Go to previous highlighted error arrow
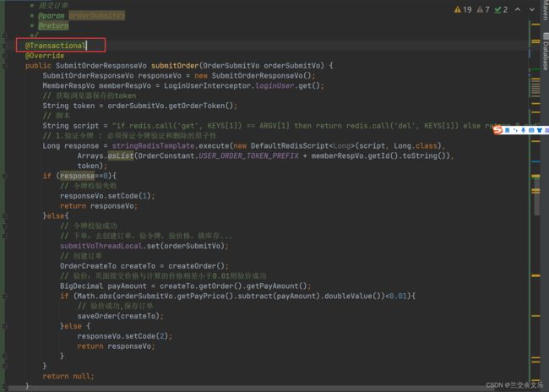The image size is (549, 392). pyautogui.click(x=518, y=10)
